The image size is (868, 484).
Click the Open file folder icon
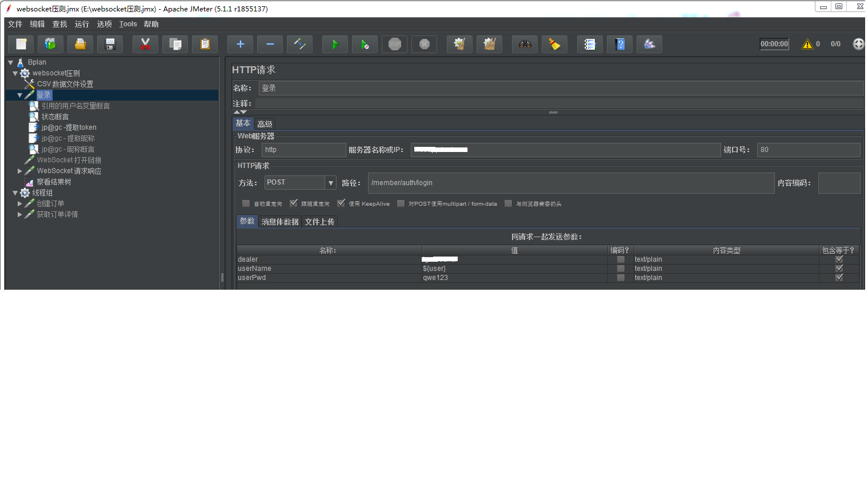(81, 44)
